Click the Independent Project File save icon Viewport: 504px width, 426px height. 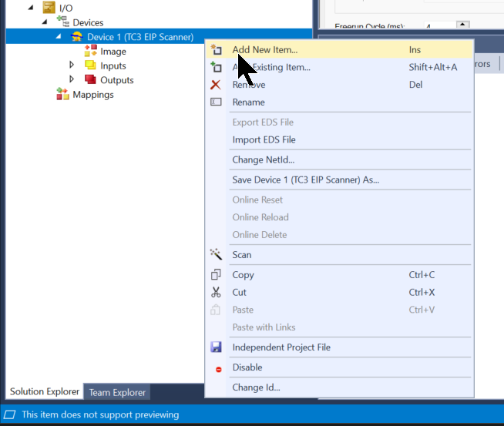click(217, 347)
